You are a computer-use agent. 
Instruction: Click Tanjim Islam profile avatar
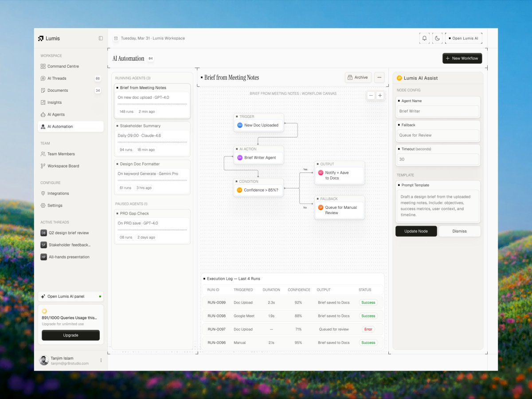pos(43,360)
